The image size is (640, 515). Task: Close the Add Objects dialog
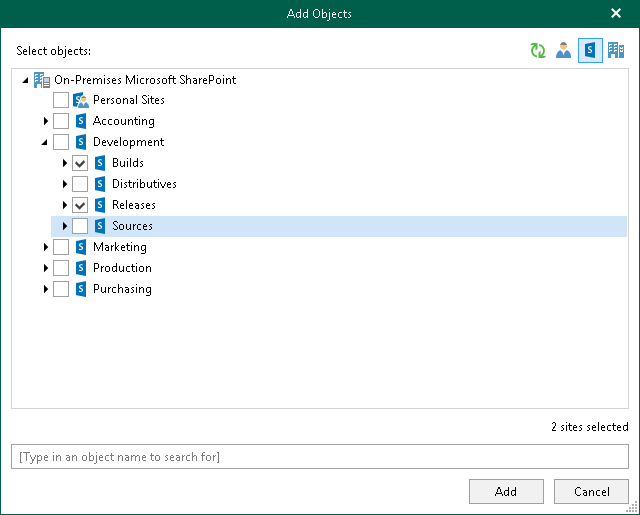pos(616,13)
